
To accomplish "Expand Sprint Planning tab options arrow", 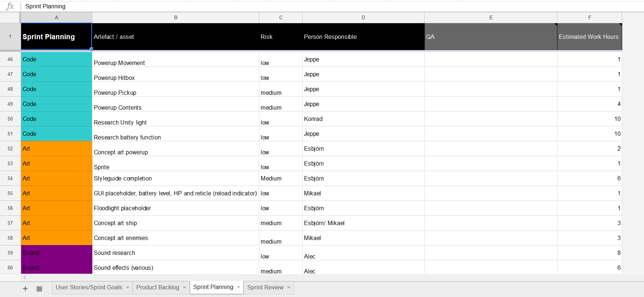I will tap(239, 287).
